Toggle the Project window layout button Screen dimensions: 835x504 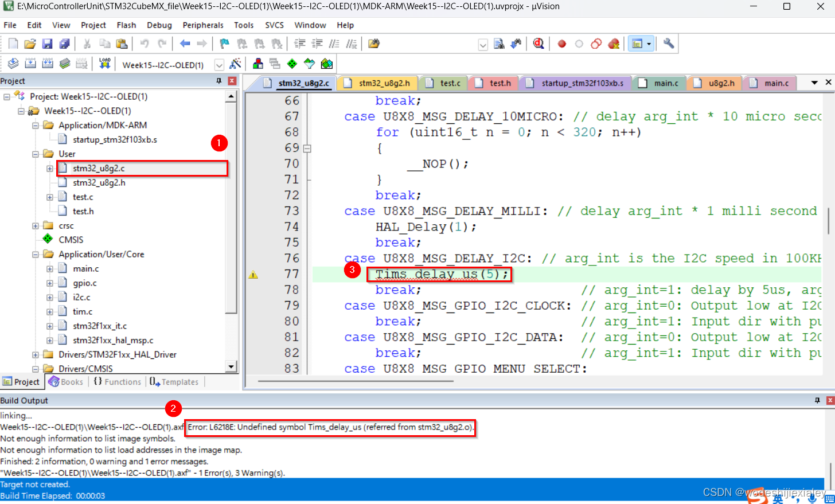point(637,44)
